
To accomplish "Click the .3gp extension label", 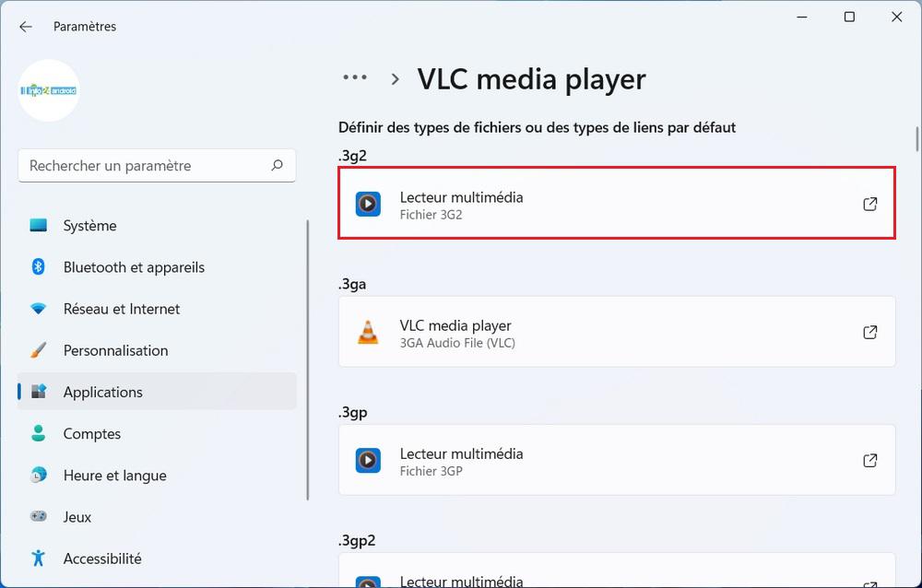I will pos(353,412).
